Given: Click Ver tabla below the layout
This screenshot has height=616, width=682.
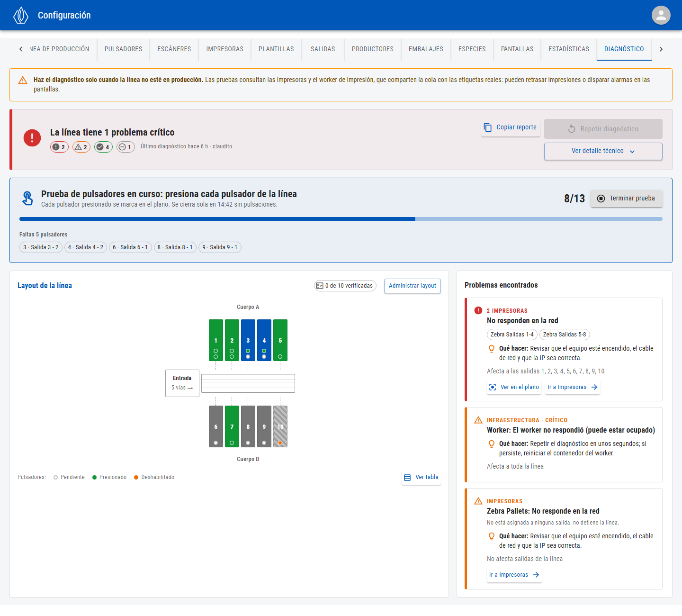Looking at the screenshot, I should tap(421, 477).
